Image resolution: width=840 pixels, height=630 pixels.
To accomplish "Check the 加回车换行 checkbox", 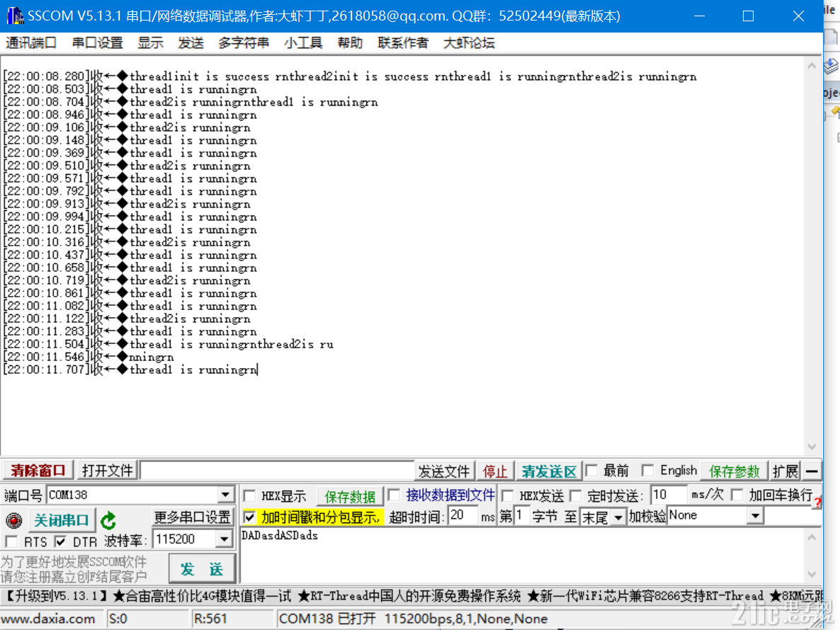I will tap(738, 495).
